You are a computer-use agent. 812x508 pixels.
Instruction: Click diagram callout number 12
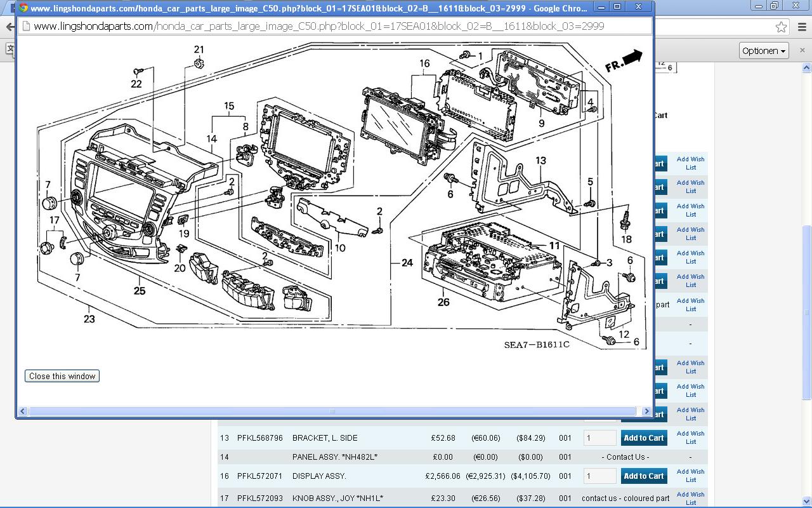(x=624, y=335)
